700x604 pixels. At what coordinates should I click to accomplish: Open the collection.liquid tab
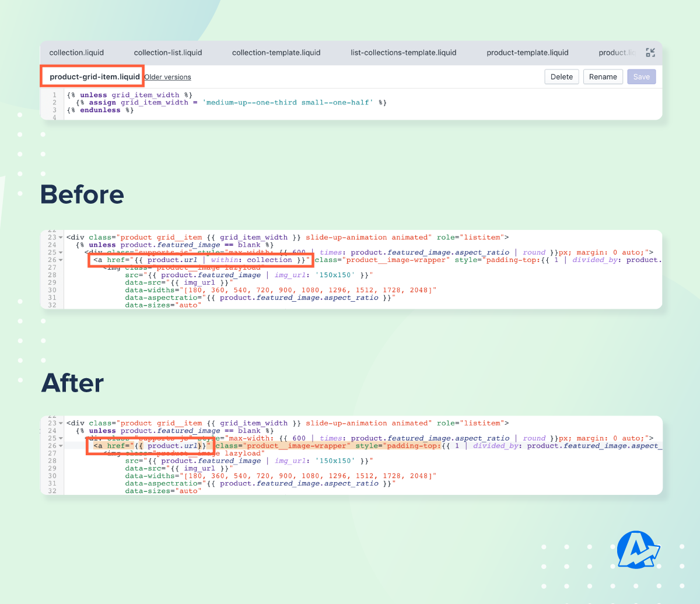coord(76,53)
